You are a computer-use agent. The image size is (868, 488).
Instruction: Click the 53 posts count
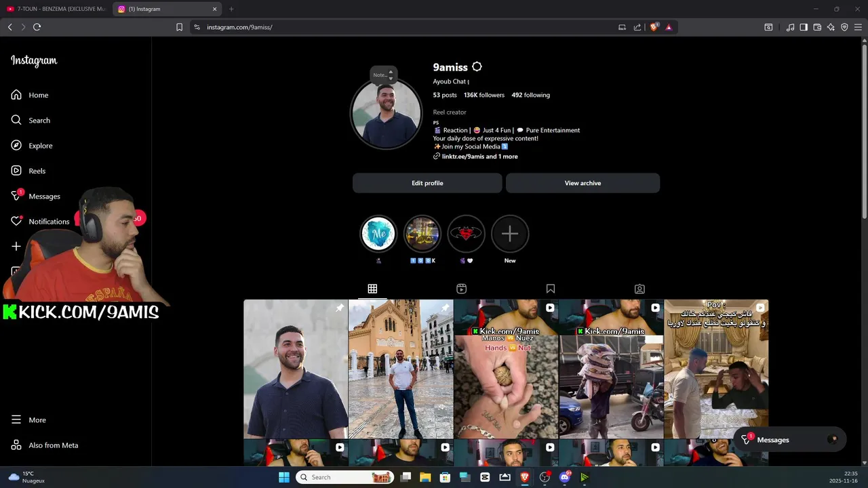(445, 95)
